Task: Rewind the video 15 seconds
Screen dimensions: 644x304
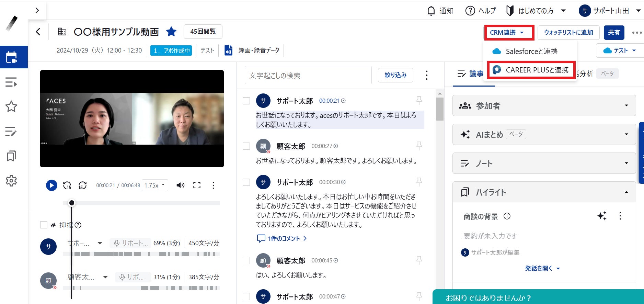Action: click(67, 185)
